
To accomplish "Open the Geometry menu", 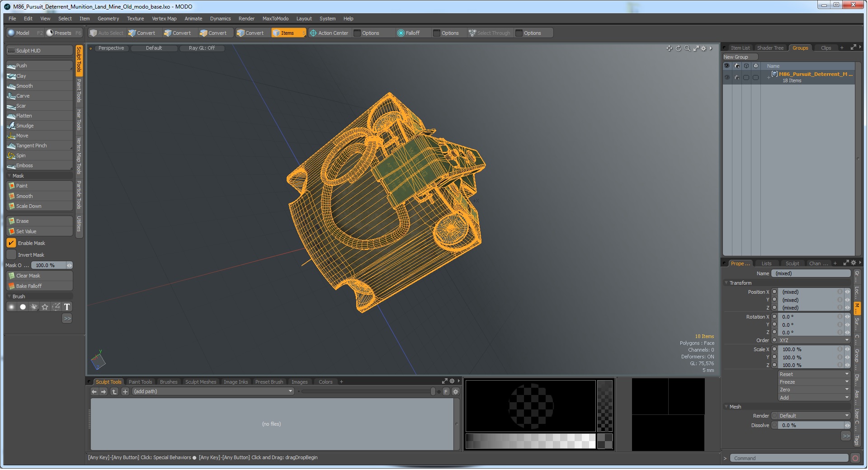I will [108, 19].
